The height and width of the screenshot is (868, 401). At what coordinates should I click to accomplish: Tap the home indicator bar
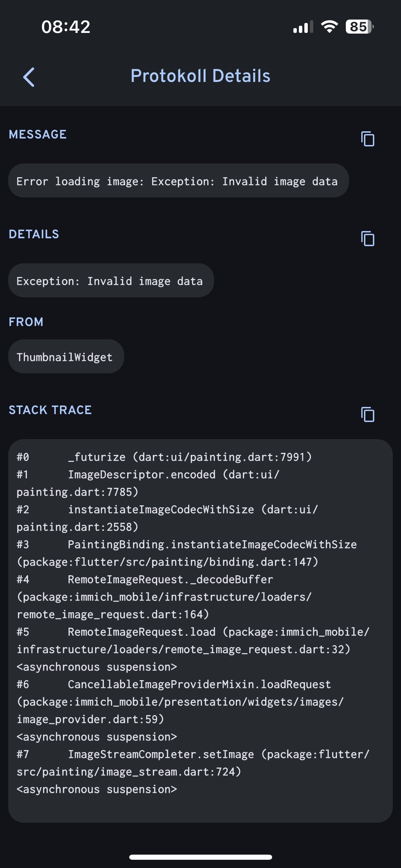(200, 857)
